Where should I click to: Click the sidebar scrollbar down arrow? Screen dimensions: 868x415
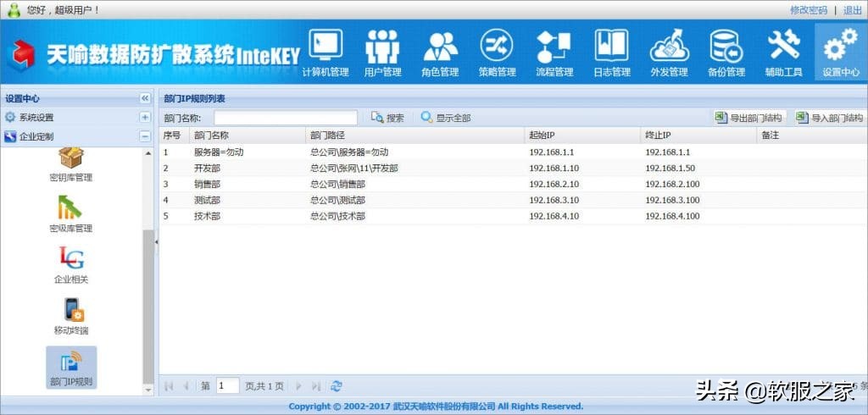[148, 390]
